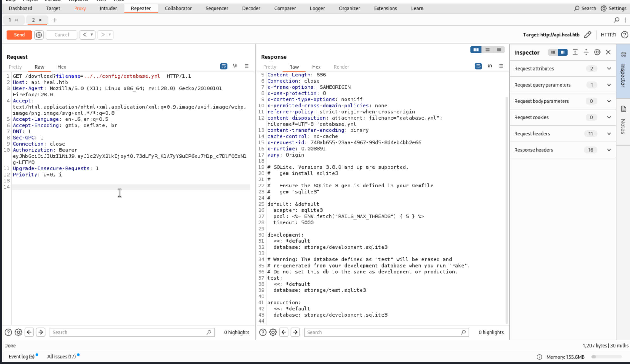Viewport: 630px width, 364px height.
Task: Show non-printable characters in the request editor
Action: tap(235, 66)
